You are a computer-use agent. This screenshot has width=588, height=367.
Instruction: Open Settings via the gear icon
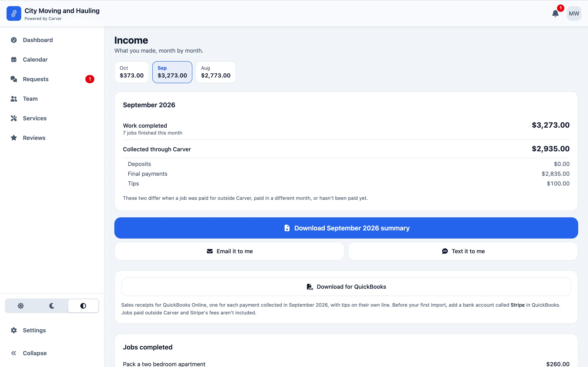pyautogui.click(x=14, y=330)
